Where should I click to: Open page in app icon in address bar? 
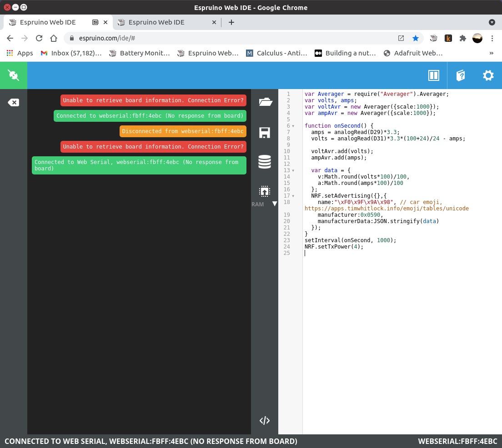[401, 39]
